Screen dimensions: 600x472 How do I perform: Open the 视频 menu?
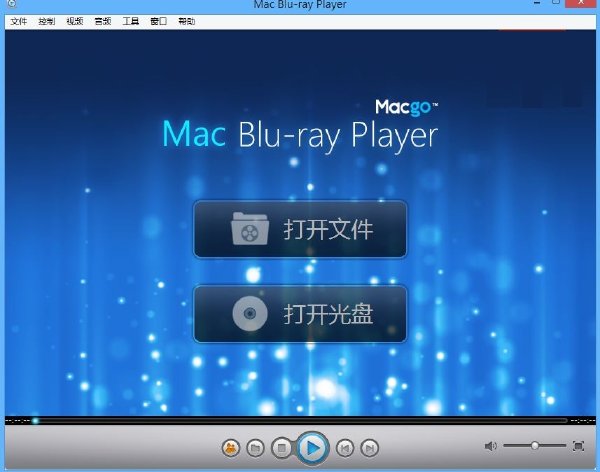(75, 21)
